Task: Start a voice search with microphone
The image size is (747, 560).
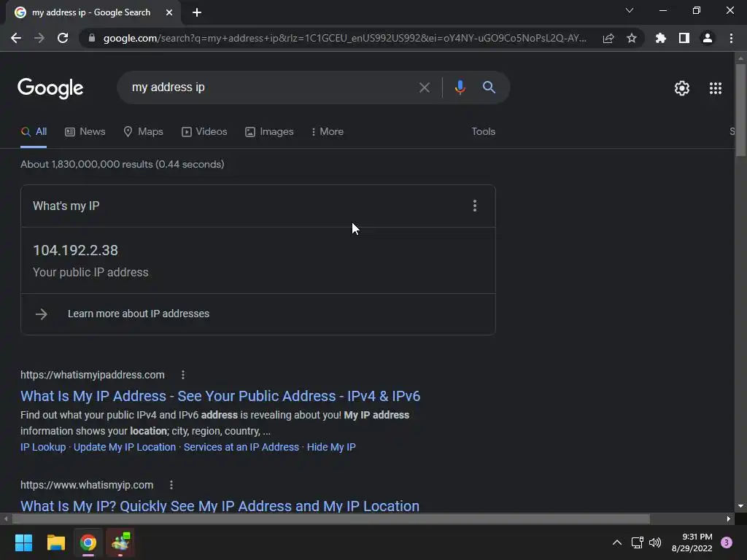Action: pyautogui.click(x=460, y=87)
